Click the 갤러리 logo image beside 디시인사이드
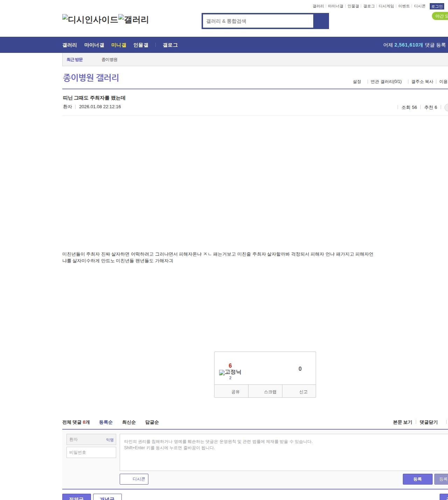Screen dimensions: 448x500 [134, 20]
